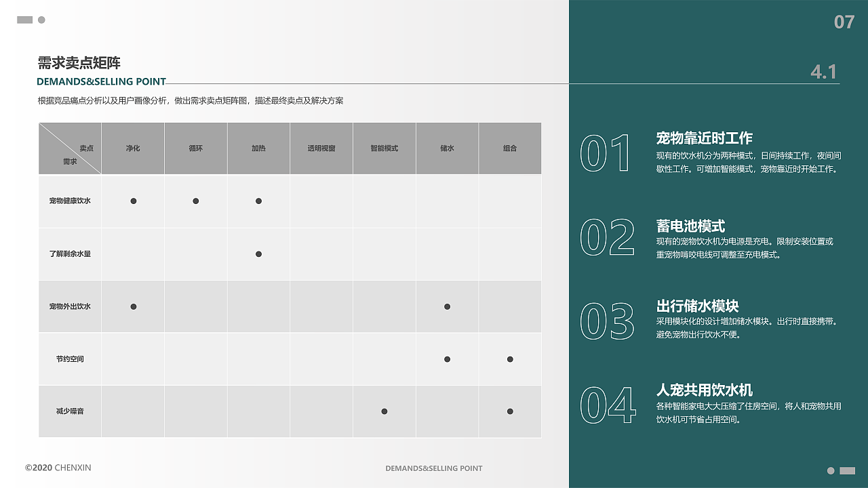
Task: Select the heading 宠物靠近时工作
Action: pyautogui.click(x=705, y=138)
